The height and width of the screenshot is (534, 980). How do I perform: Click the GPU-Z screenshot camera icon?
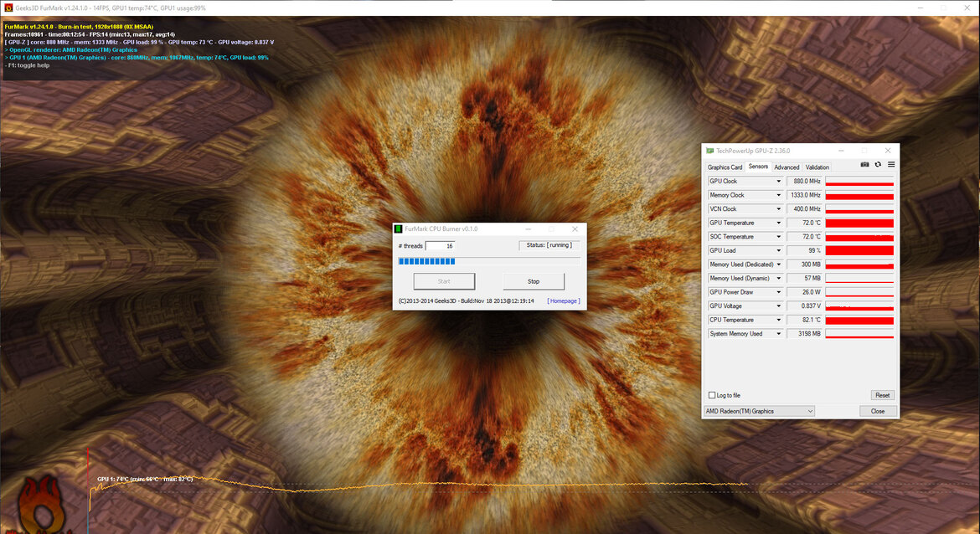pyautogui.click(x=864, y=165)
